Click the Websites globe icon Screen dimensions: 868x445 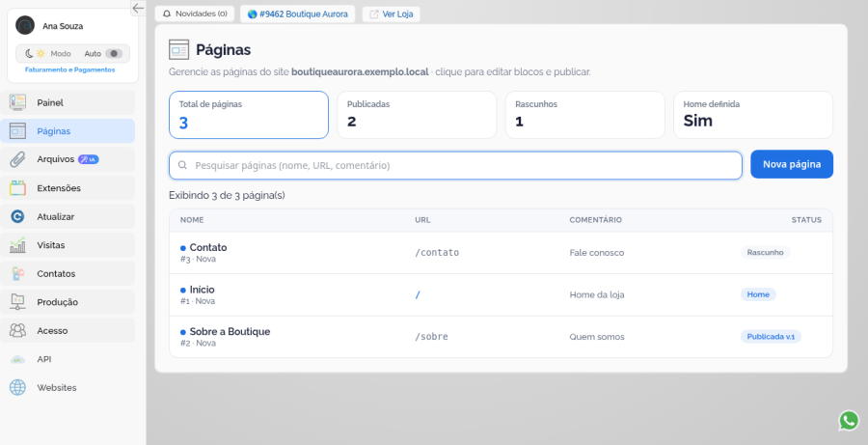tap(17, 388)
